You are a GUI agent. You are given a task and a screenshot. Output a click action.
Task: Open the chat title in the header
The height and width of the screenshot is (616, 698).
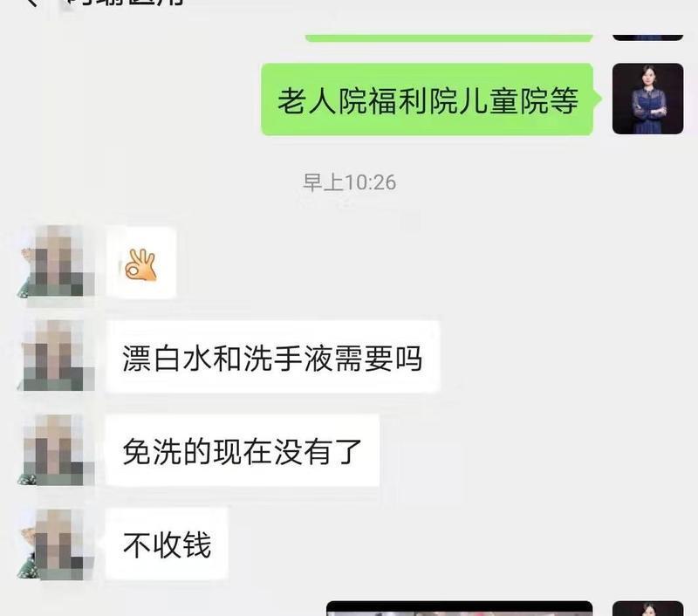(125, 3)
